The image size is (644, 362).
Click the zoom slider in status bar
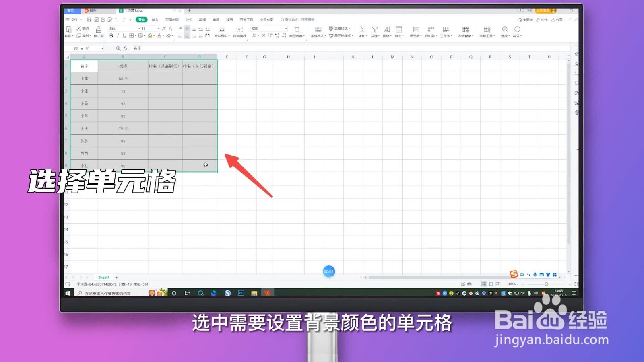pos(546,284)
